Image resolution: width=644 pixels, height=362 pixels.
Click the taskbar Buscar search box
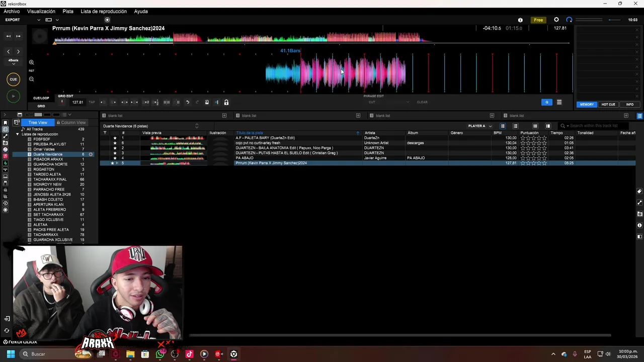point(55,354)
